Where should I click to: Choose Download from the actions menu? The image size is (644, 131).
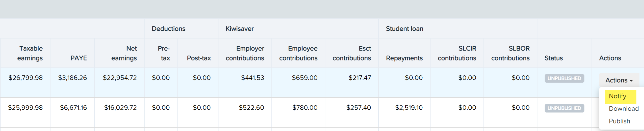click(624, 109)
